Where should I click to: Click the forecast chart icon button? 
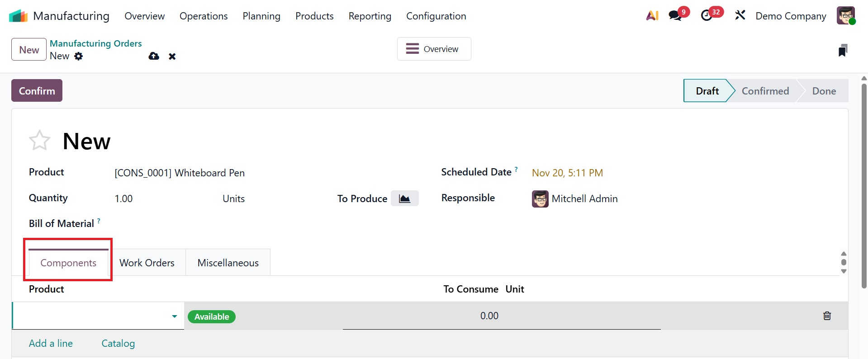tap(404, 198)
